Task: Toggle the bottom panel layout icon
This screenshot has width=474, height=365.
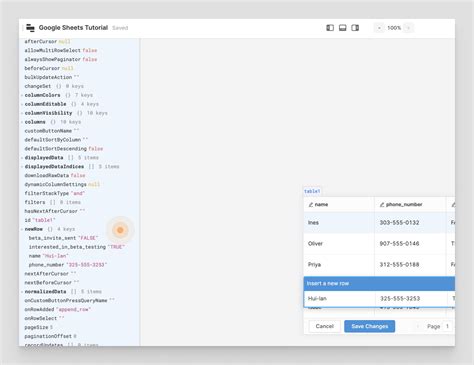Action: (x=343, y=28)
